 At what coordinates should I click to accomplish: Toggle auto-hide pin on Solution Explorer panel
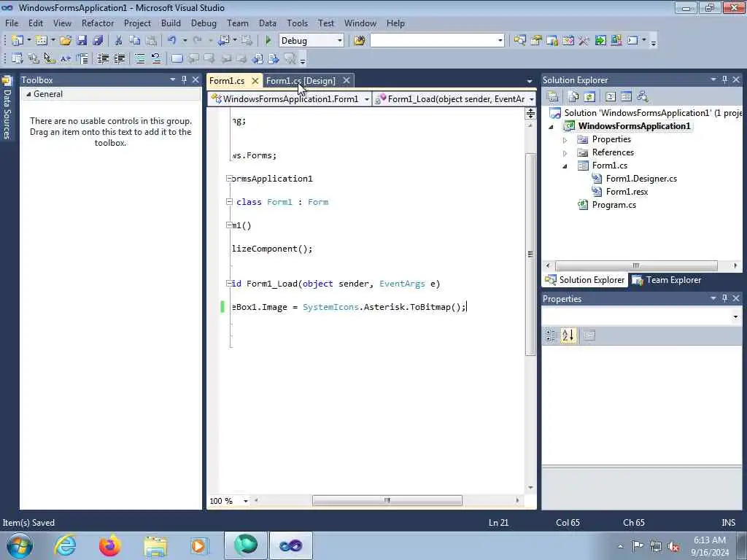coord(724,79)
